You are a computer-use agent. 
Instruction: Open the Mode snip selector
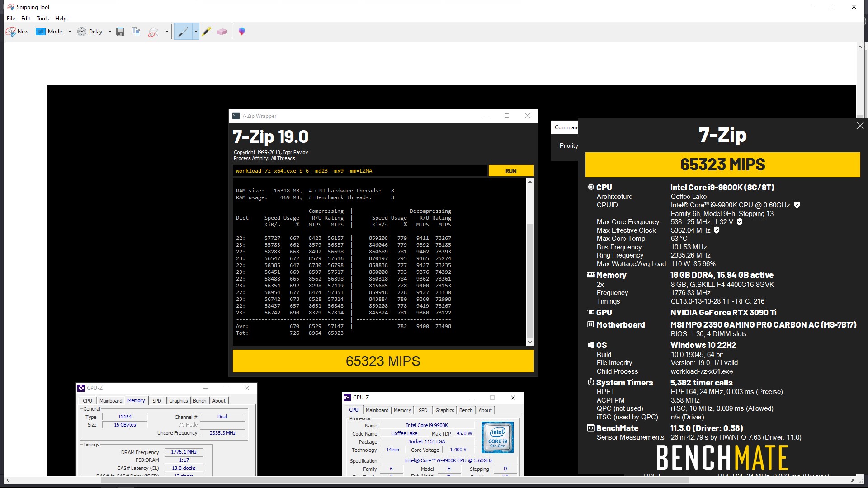click(49, 32)
